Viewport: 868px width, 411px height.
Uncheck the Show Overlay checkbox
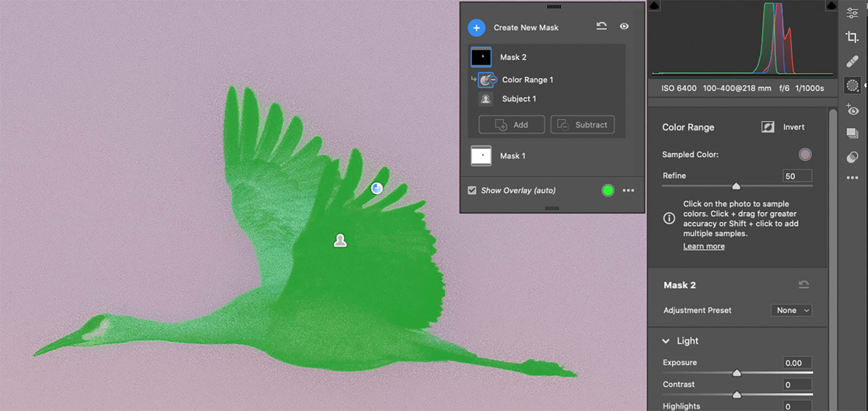coord(472,191)
